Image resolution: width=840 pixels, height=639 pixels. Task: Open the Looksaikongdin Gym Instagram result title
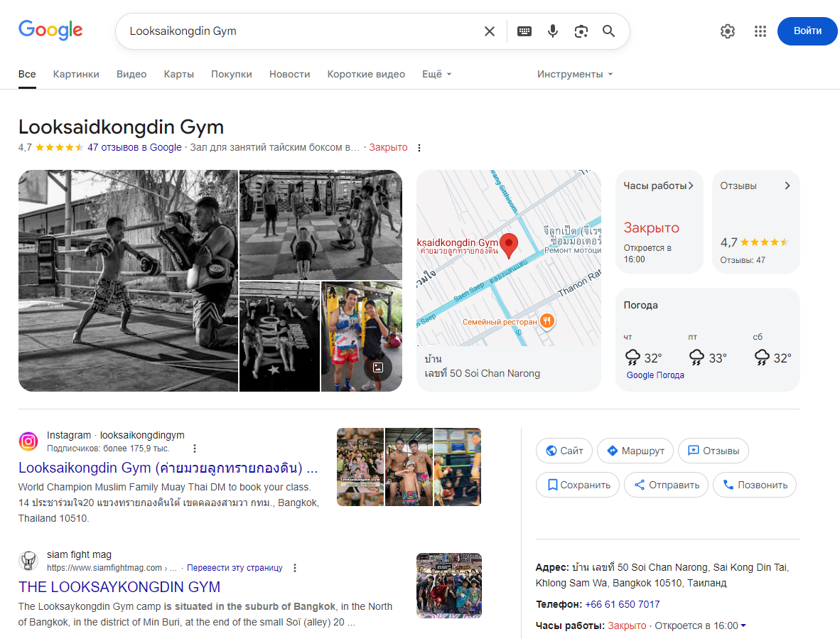click(168, 468)
